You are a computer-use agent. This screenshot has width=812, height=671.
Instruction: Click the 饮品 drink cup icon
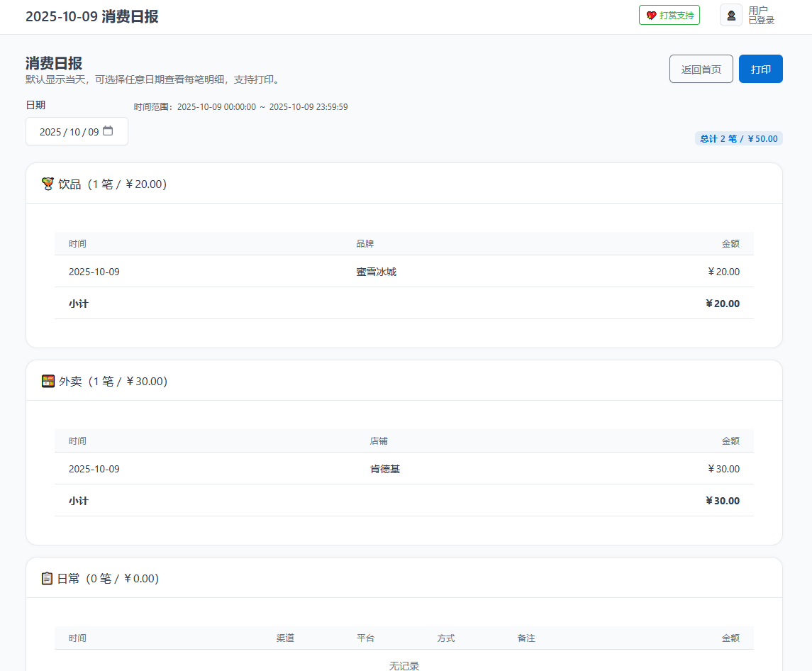point(48,184)
